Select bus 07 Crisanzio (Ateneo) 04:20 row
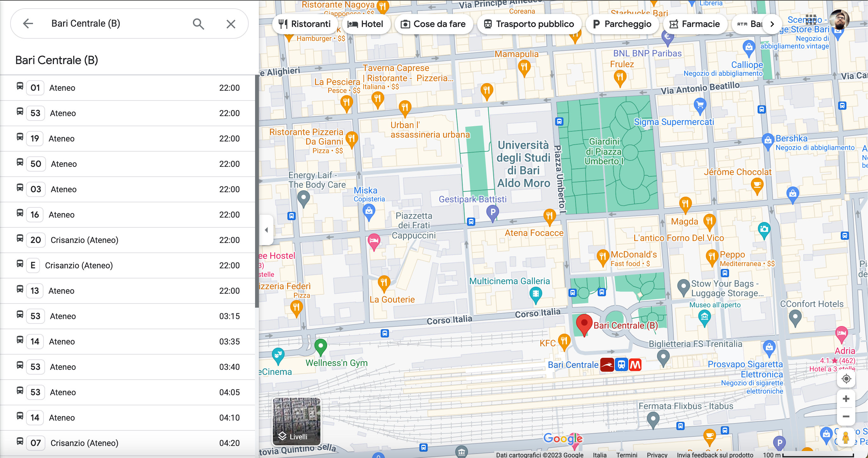The height and width of the screenshot is (458, 868). pyautogui.click(x=127, y=443)
